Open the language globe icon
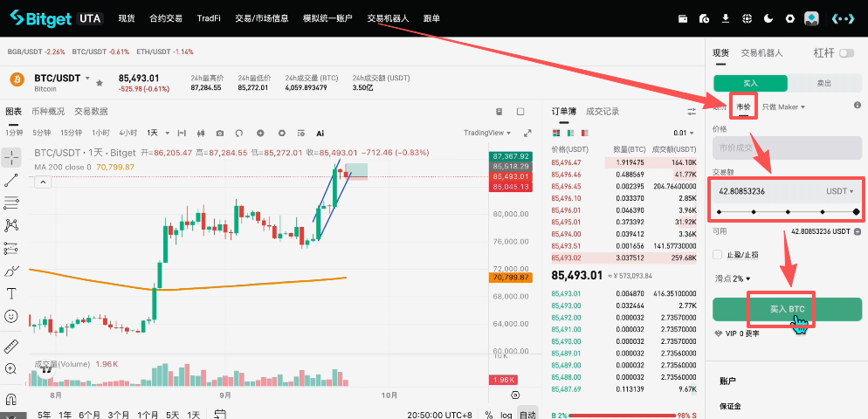 (x=747, y=18)
